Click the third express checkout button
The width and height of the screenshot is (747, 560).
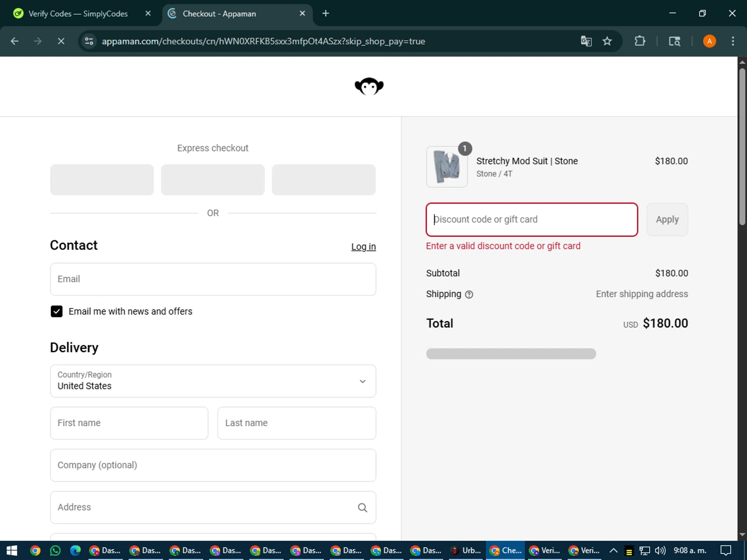coord(324,180)
